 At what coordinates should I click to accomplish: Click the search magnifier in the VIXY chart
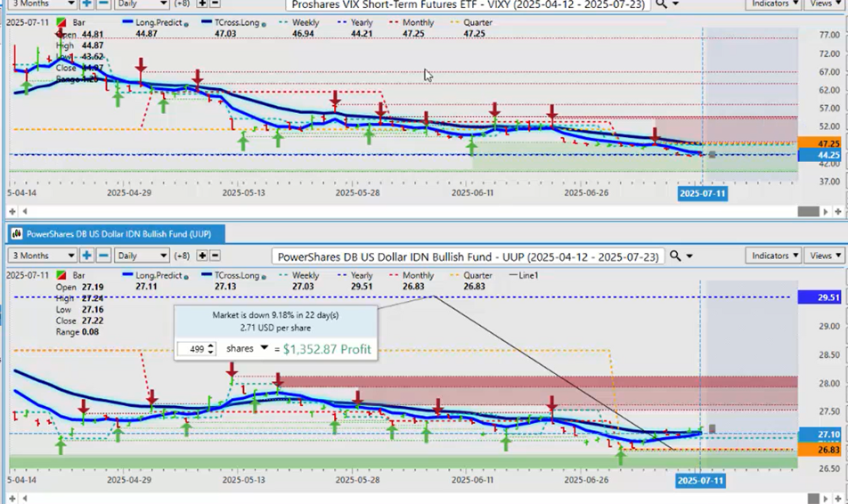pos(662,4)
